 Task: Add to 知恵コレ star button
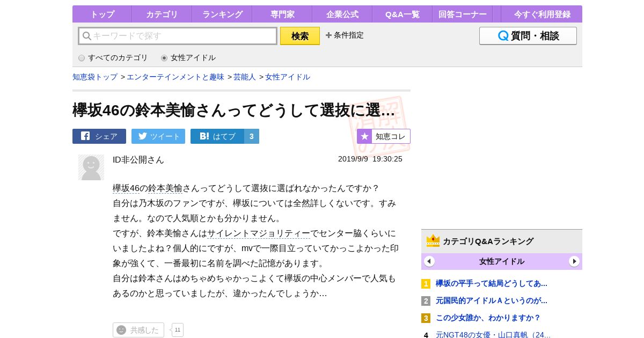click(x=384, y=136)
